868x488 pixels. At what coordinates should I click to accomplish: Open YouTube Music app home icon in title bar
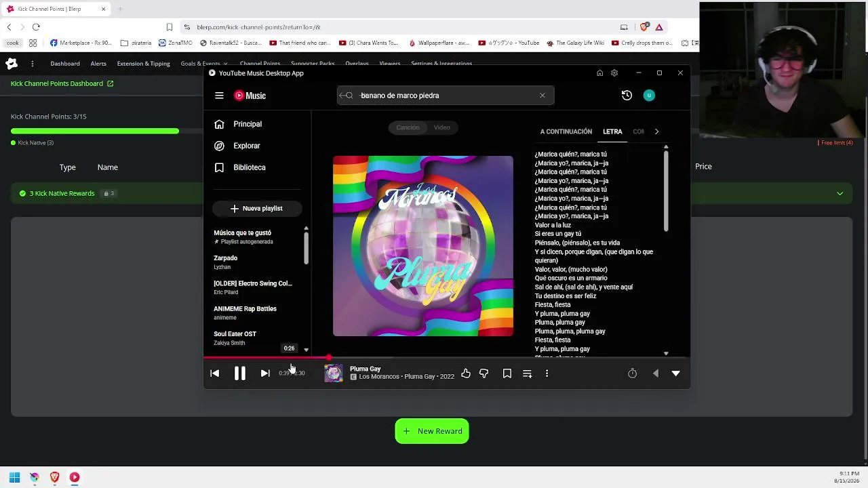tap(599, 73)
